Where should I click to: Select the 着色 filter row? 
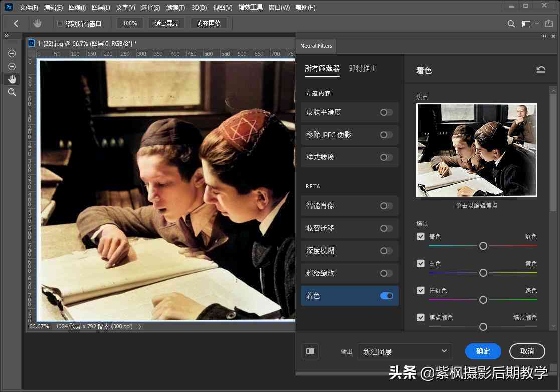pos(349,296)
